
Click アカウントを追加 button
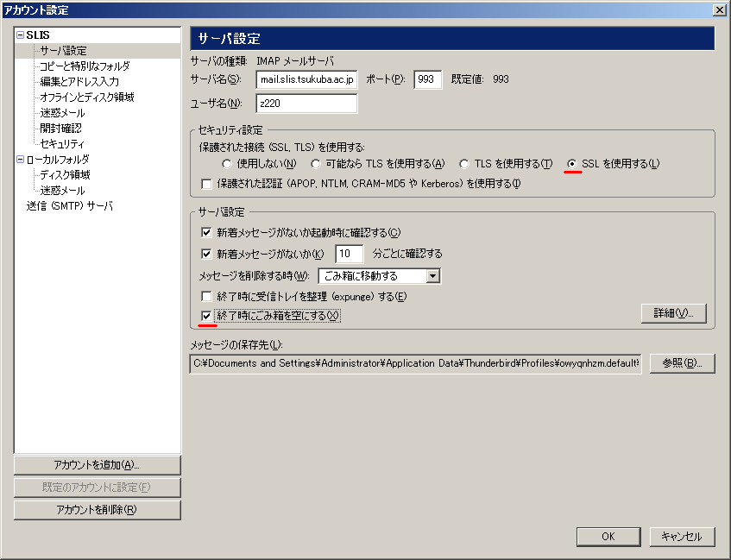[x=97, y=465]
